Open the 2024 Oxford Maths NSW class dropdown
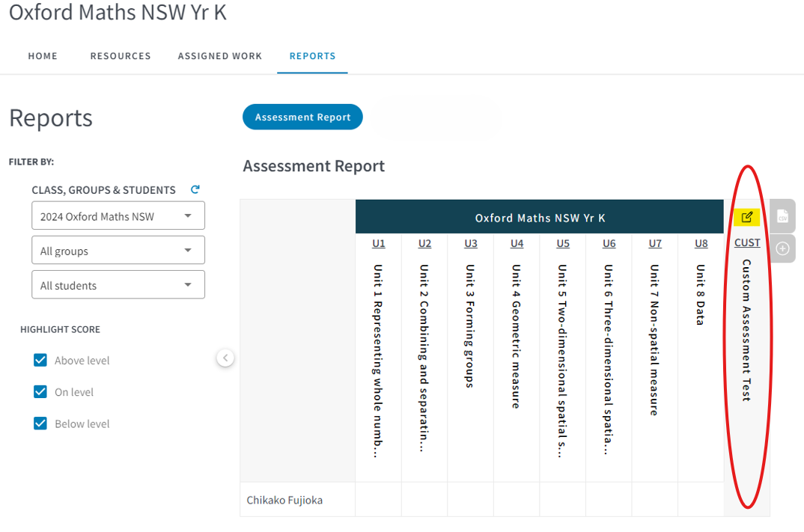Screen dimensions: 804x532 pyautogui.click(x=118, y=216)
